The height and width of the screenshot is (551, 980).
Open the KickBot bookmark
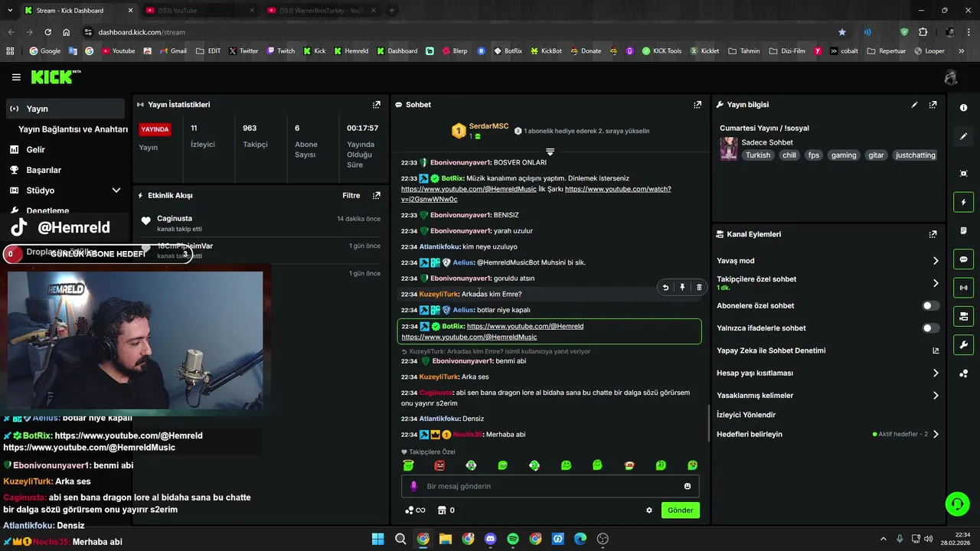click(546, 51)
